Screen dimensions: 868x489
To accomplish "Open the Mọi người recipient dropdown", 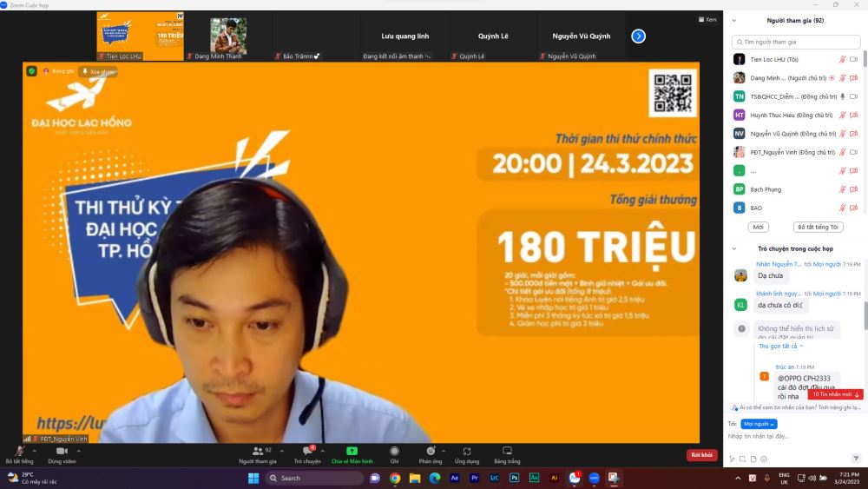I will [759, 424].
